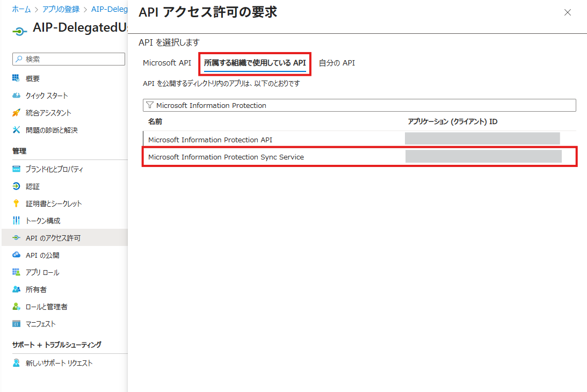
Task: Click the AIP-Deleg breadcrumb link
Action: 110,9
